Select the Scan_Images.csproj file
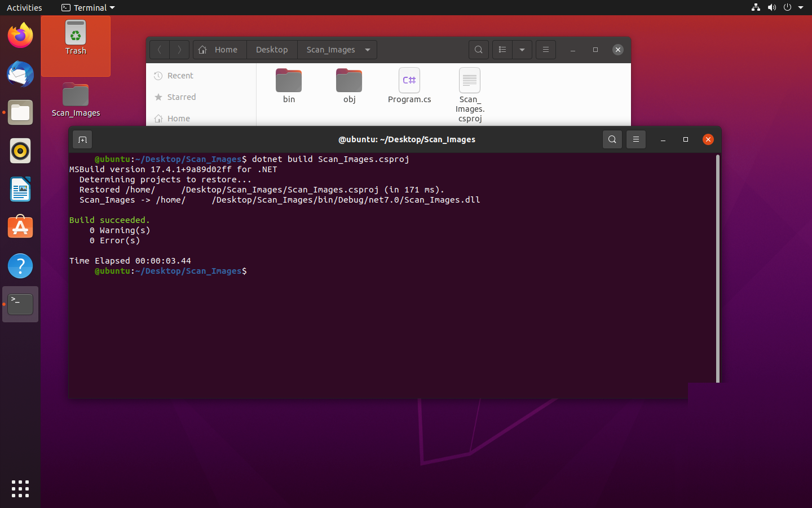The height and width of the screenshot is (508, 812). (x=470, y=94)
